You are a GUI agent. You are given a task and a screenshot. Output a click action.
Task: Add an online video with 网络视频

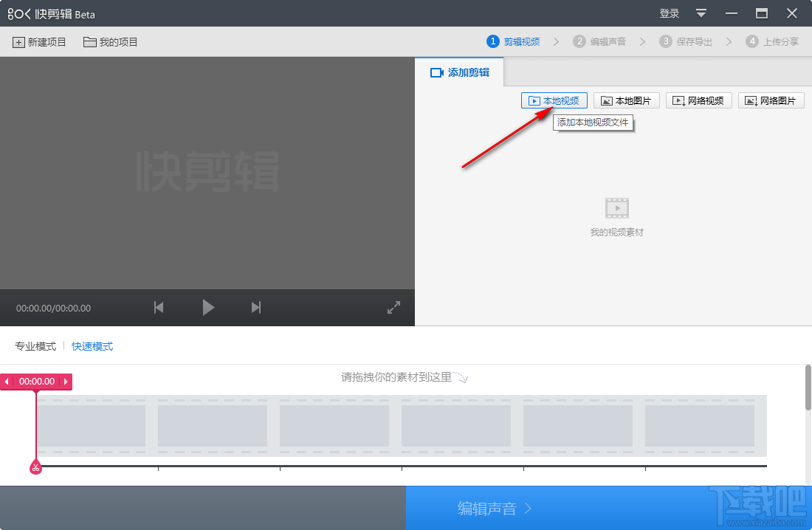click(698, 100)
